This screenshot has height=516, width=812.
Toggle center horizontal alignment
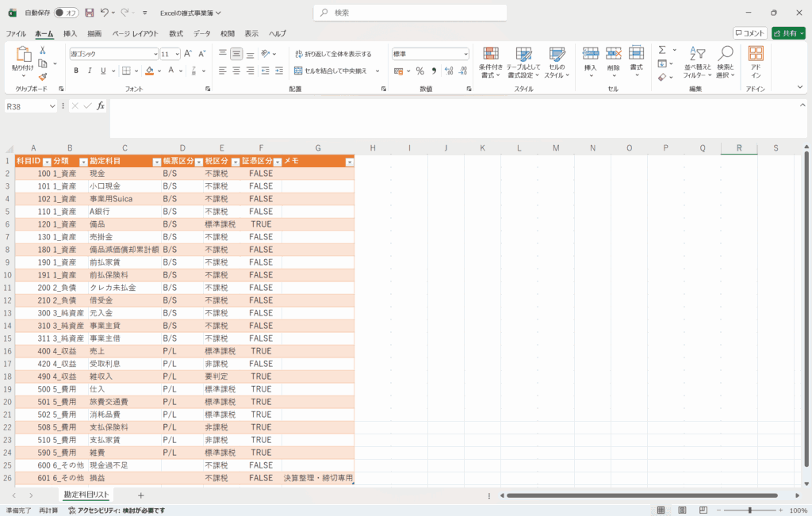tap(236, 71)
